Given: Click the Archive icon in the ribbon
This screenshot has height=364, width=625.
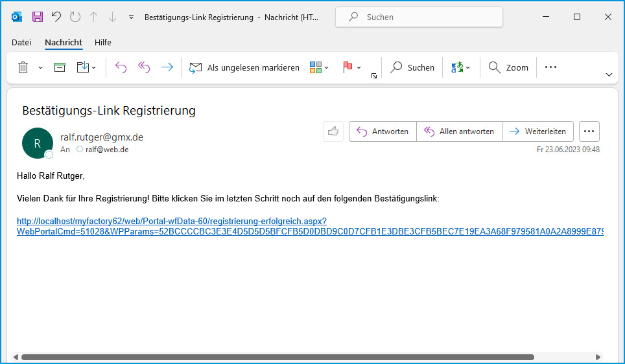Looking at the screenshot, I should click(x=60, y=67).
